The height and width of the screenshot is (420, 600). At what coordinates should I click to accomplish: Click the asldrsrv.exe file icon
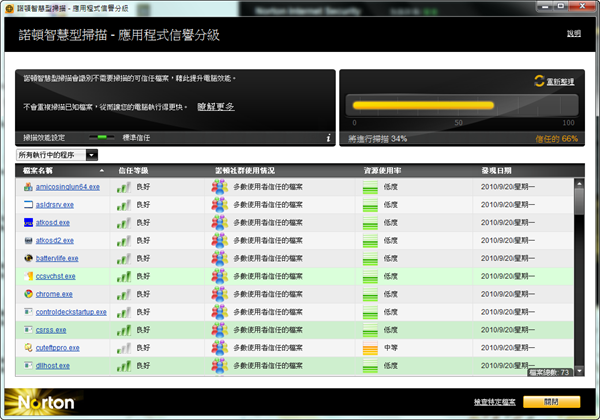pyautogui.click(x=28, y=205)
